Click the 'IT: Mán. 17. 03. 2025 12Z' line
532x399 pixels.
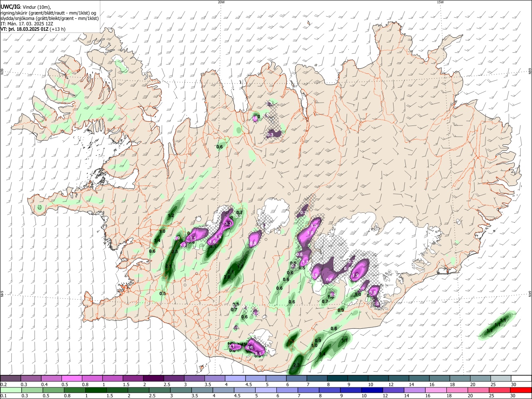tap(27, 24)
